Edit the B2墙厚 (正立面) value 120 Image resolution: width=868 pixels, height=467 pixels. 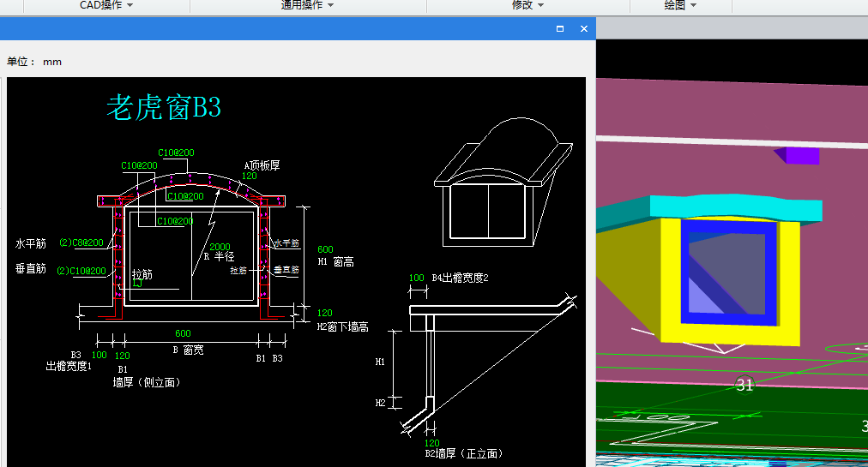(431, 443)
